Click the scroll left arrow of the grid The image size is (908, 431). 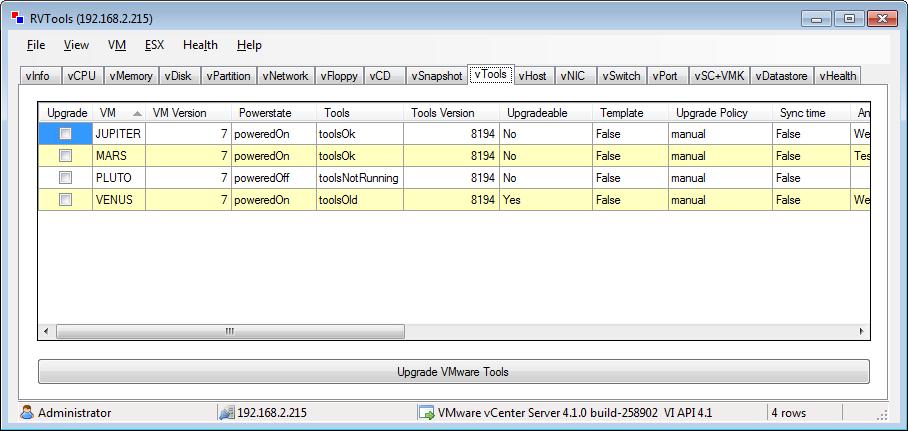point(47,331)
